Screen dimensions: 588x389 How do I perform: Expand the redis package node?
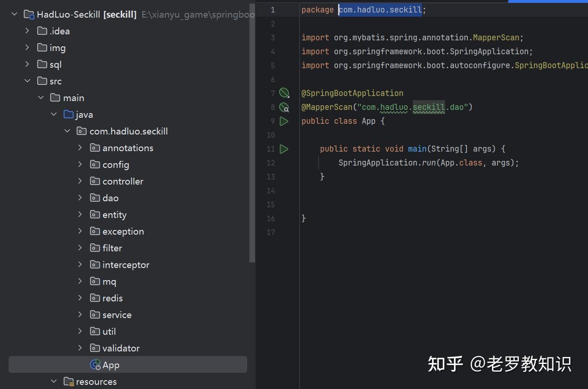pos(80,298)
